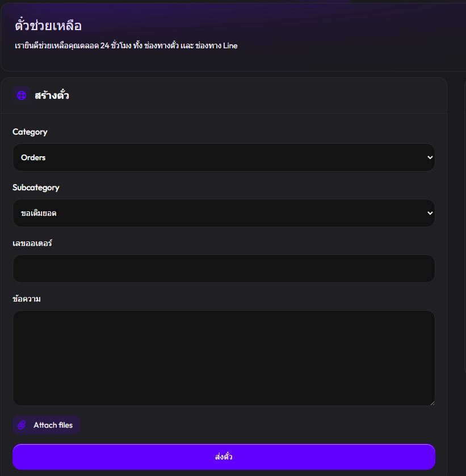Click the Subcategory dropdown chevron arrow
Viewport: 466px width, 476px height.
pos(430,213)
